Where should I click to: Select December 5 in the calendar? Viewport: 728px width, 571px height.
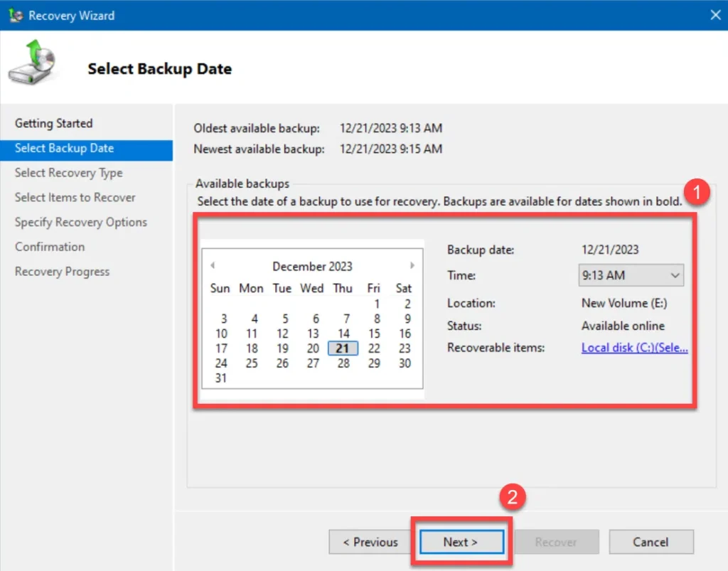[x=285, y=319]
